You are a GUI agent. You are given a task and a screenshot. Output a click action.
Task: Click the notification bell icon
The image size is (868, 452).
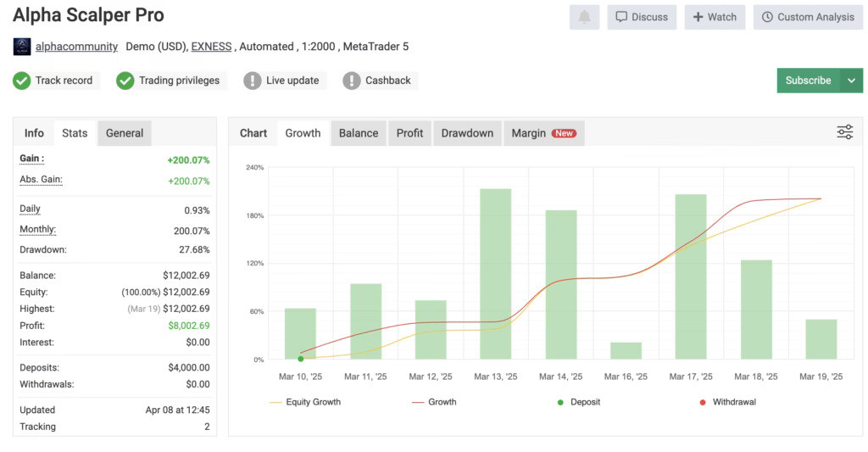coord(584,17)
